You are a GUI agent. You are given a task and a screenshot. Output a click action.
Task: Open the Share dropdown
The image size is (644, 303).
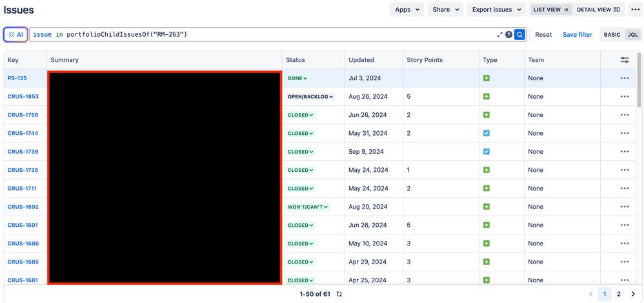[x=445, y=10]
